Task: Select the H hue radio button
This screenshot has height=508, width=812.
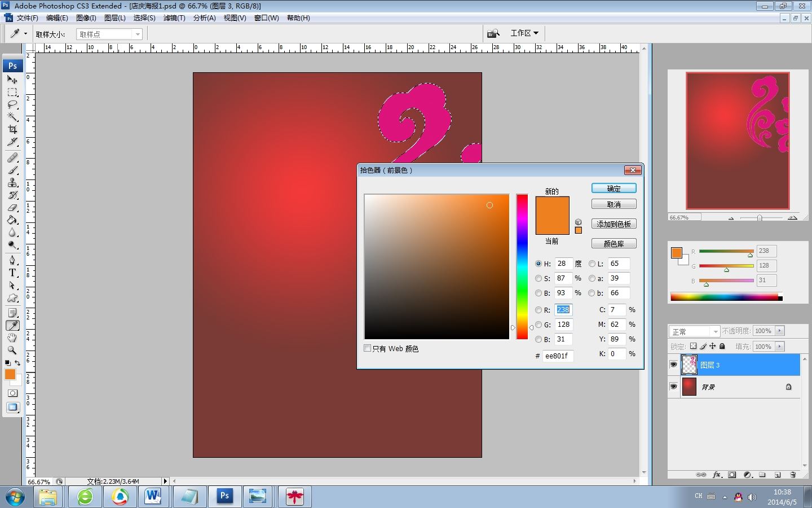Action: pyautogui.click(x=539, y=264)
